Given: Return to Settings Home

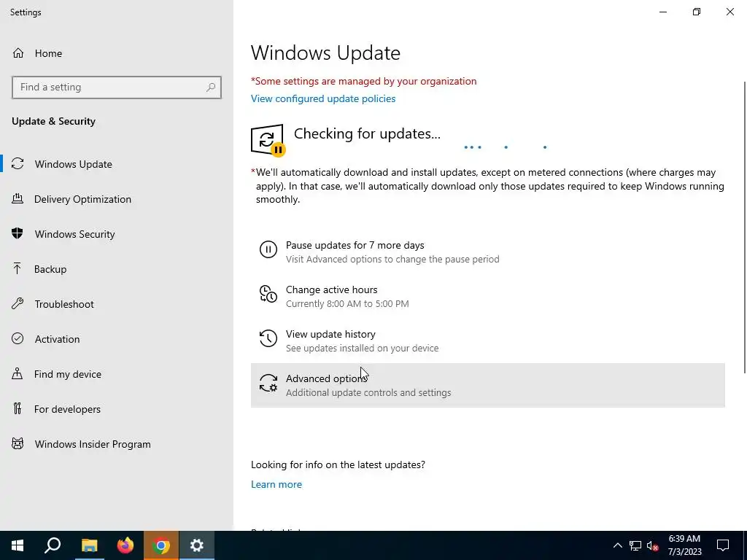Looking at the screenshot, I should 117,52.
